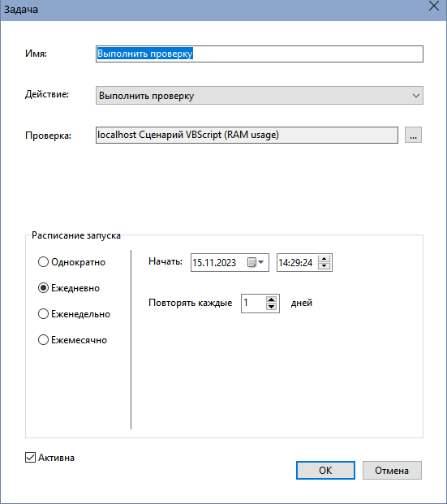Expand the Действие dropdown list
447x504 pixels.
pyautogui.click(x=260, y=96)
